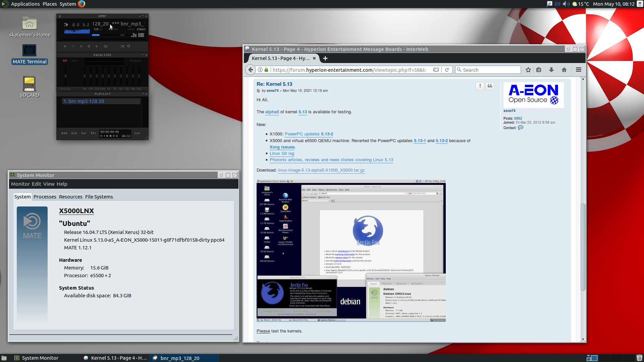Click the browser Search field
Image resolution: width=644 pixels, height=362 pixels.
[x=488, y=70]
